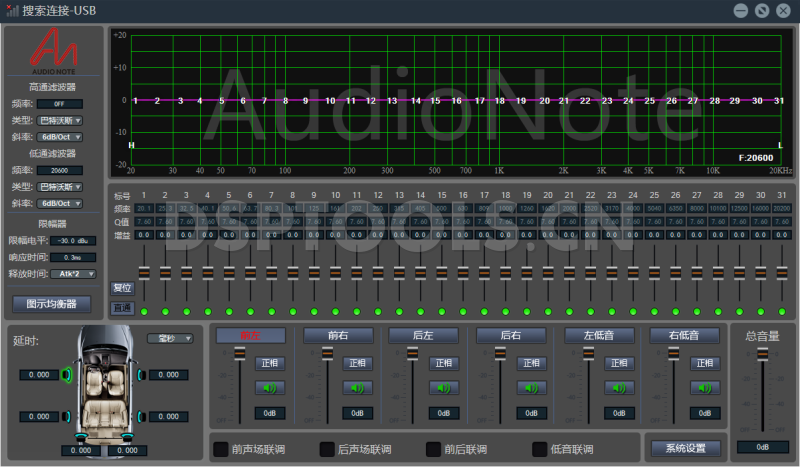This screenshot has height=467, width=800.
Task: Select left subwoofer icon under the car
Action: (x=82, y=436)
